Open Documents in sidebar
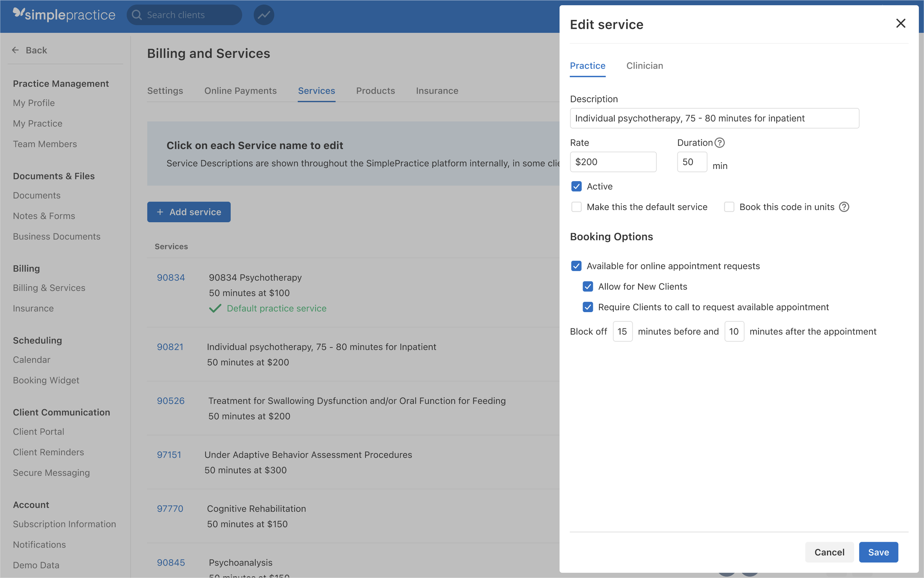Image resolution: width=924 pixels, height=578 pixels. tap(37, 195)
